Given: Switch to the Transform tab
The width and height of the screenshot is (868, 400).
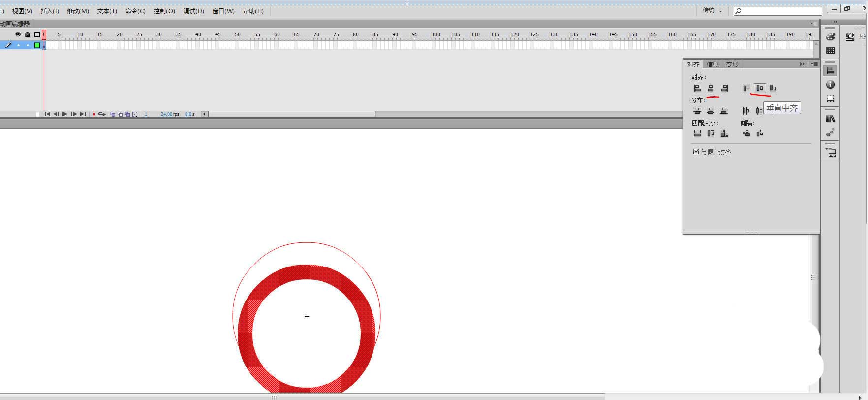Looking at the screenshot, I should (732, 64).
